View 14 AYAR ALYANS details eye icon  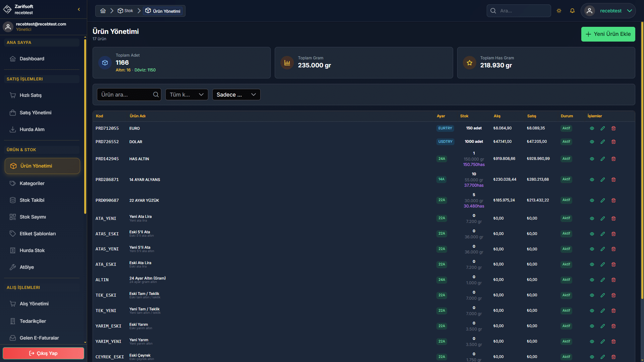point(592,180)
